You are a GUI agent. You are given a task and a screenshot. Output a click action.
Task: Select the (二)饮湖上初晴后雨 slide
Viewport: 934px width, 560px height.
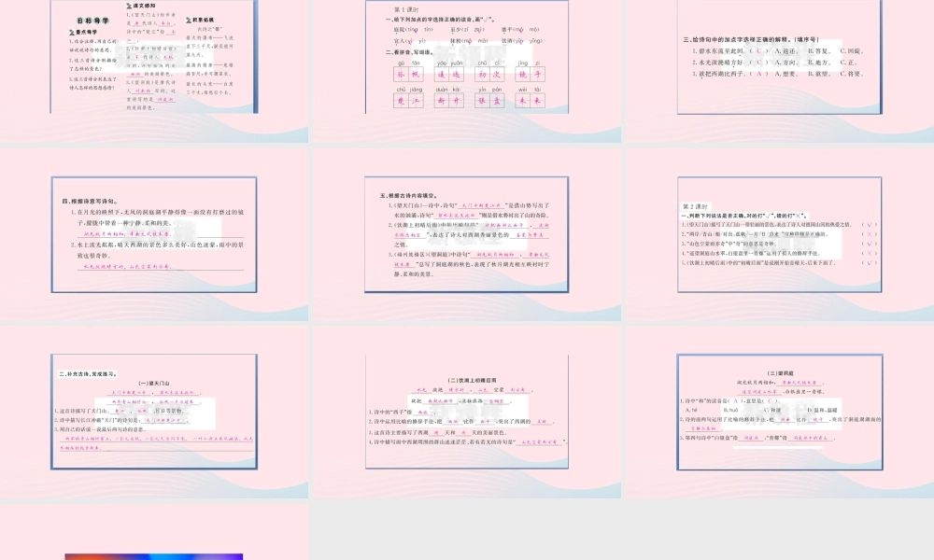point(467,412)
